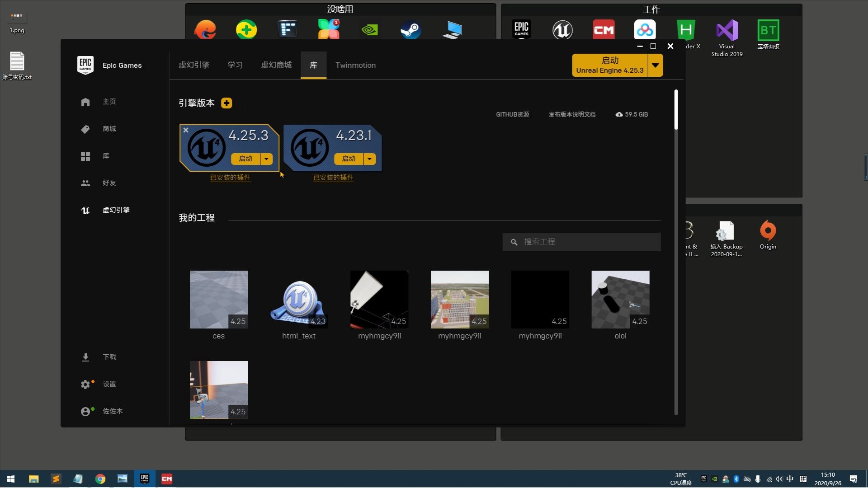Expand the top-right 启动 Unreal Engine dropdown arrow
This screenshot has width=868, height=488.
point(656,66)
